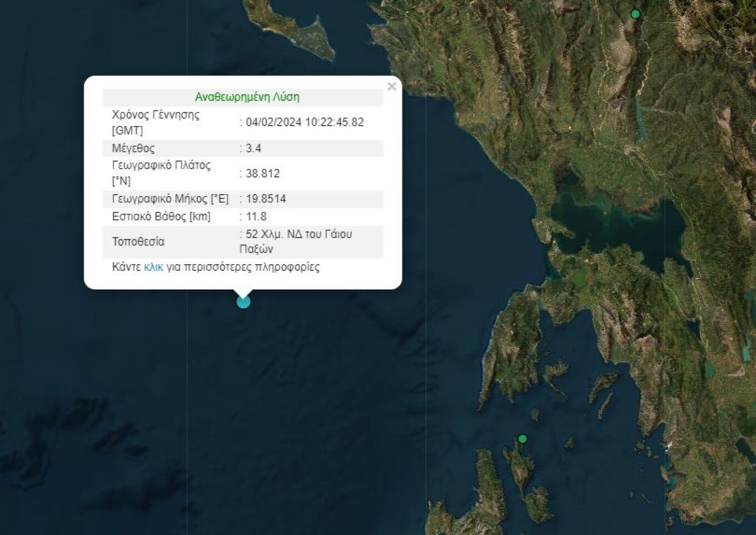Open the 'κλικ' link for more information
The image size is (756, 535).
point(153,267)
